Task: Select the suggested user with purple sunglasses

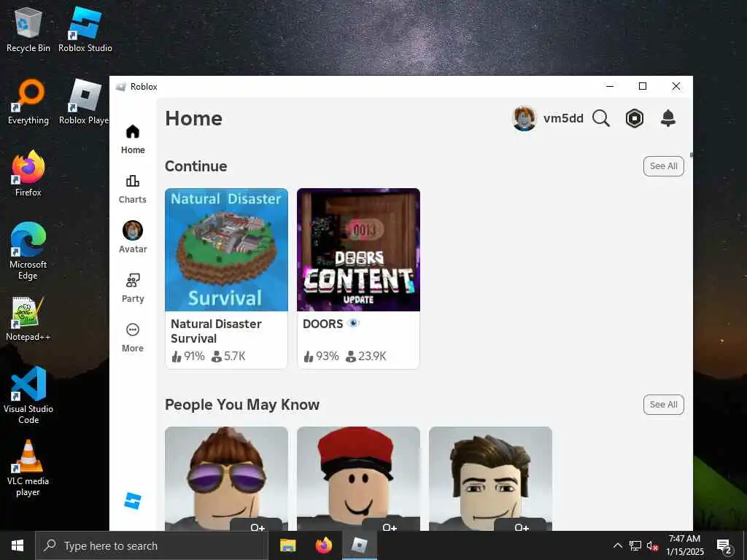Action: click(x=226, y=478)
